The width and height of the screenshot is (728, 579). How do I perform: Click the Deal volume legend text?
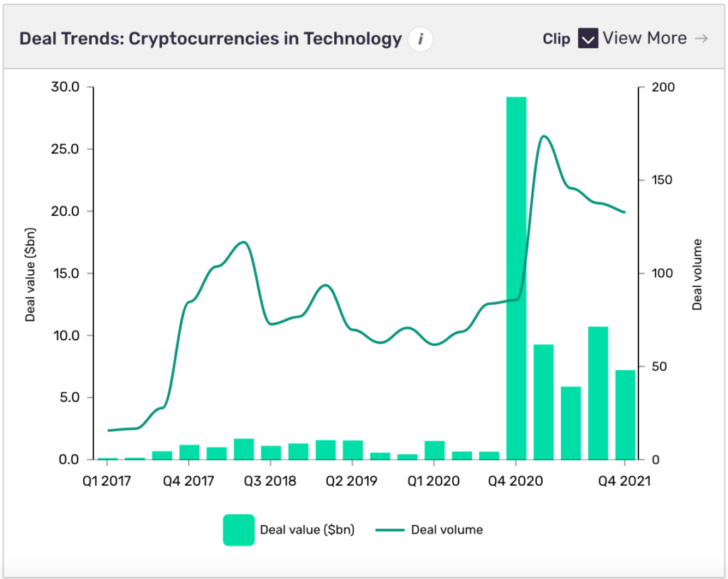447,530
